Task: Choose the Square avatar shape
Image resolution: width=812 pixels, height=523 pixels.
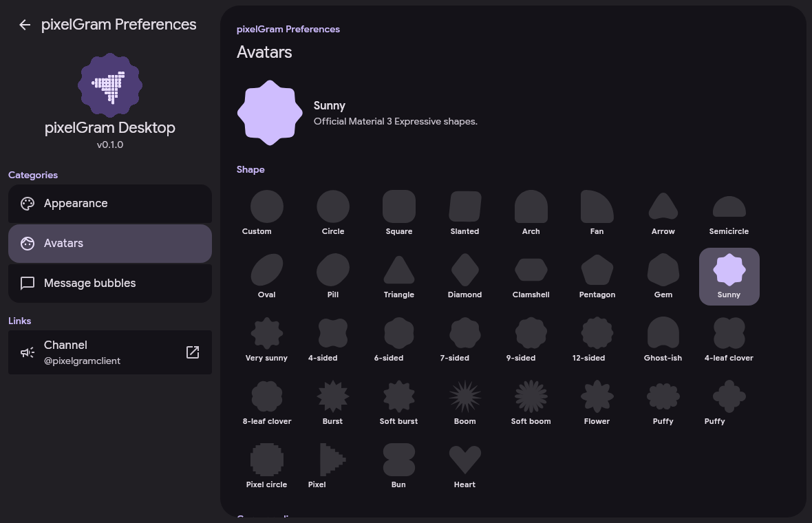Action: coord(398,213)
